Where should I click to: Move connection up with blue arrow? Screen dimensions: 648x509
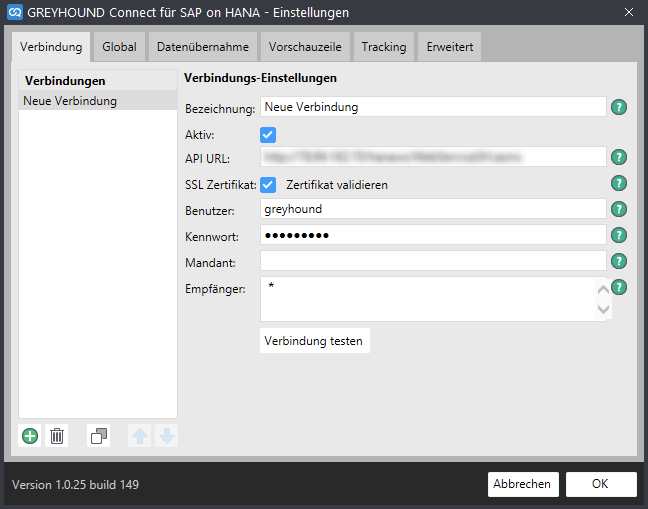click(140, 436)
